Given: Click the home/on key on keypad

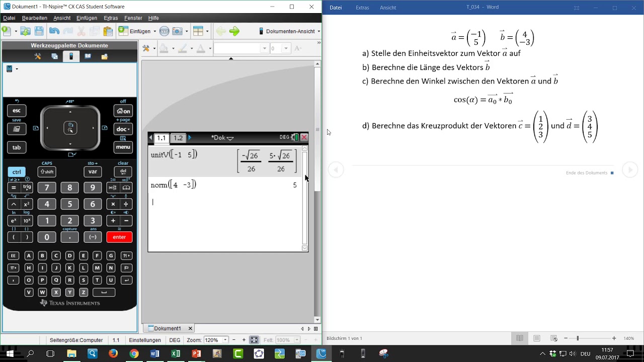Looking at the screenshot, I should point(123,111).
